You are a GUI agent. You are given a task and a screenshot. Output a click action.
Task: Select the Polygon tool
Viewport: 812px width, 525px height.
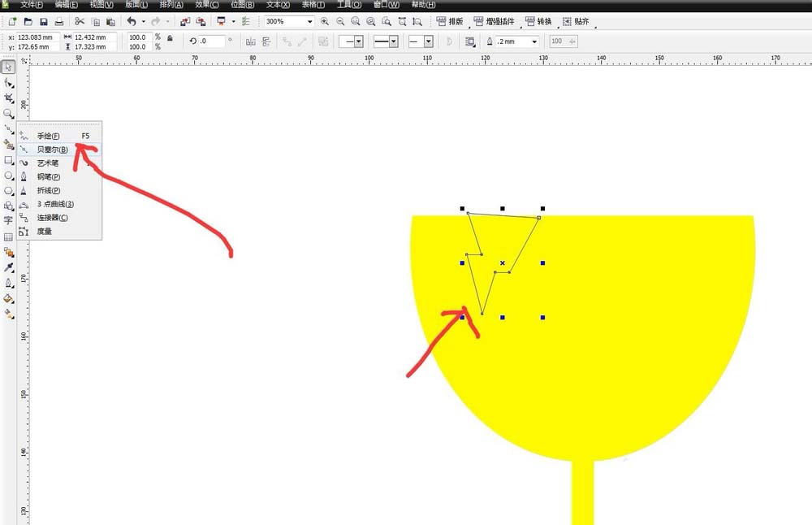[8, 191]
